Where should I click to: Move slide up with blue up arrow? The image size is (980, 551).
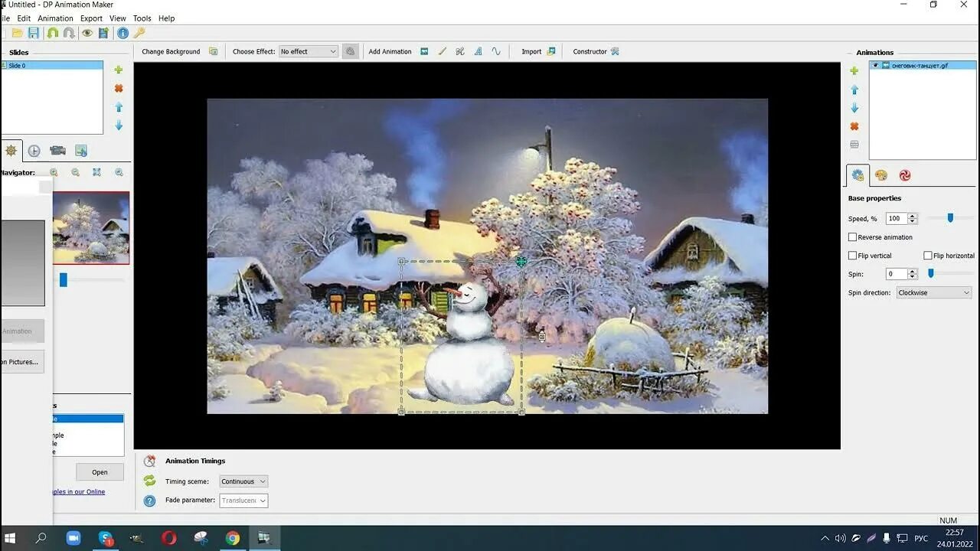[x=119, y=107]
